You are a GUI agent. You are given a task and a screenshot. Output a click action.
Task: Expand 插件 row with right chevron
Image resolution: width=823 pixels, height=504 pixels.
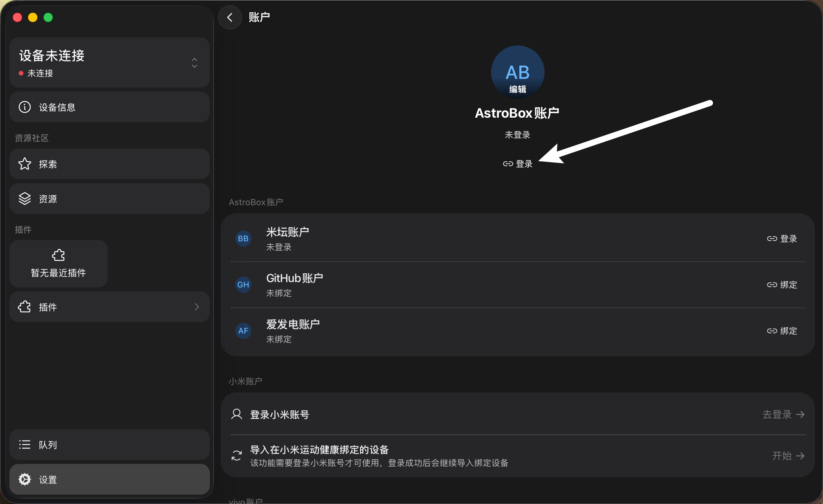[x=197, y=307]
